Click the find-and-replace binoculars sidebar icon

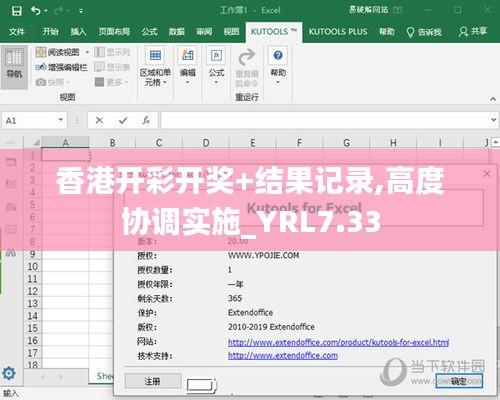11,252
